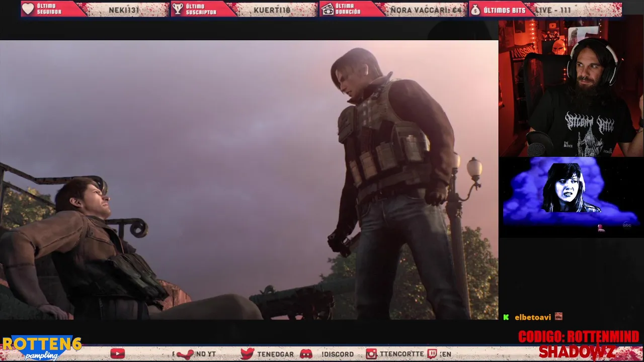
Task: Click the Último Seguidor label
Action: click(x=49, y=9)
